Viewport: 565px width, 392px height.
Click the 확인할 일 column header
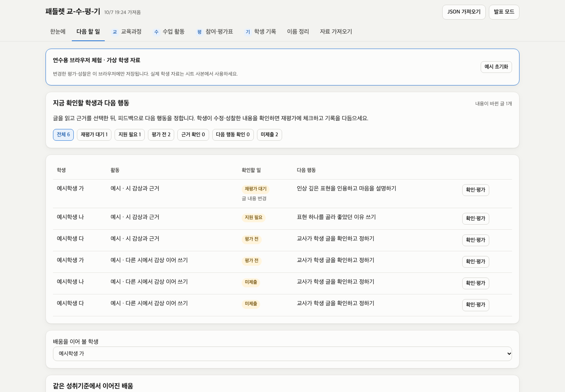pos(251,170)
